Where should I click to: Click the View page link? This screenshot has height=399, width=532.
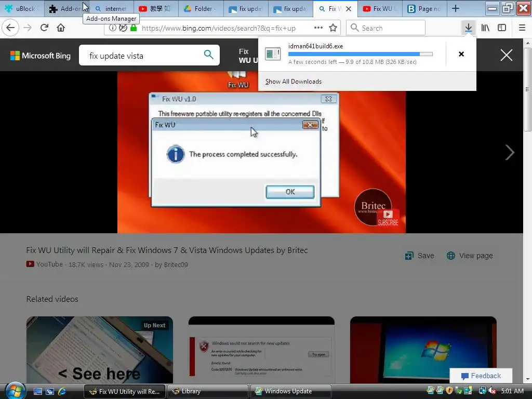click(470, 256)
